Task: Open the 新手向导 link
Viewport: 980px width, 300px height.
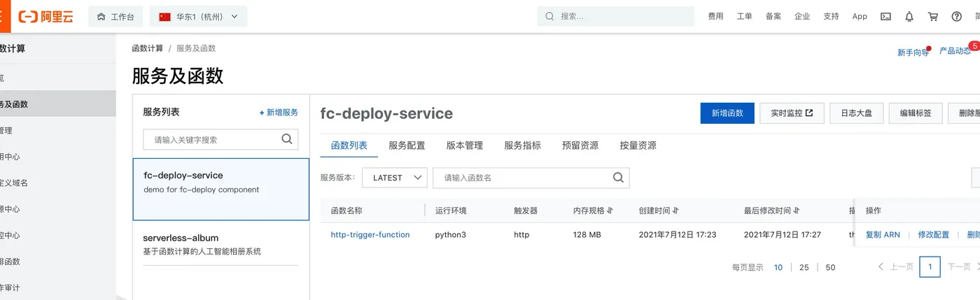Action: tap(913, 52)
